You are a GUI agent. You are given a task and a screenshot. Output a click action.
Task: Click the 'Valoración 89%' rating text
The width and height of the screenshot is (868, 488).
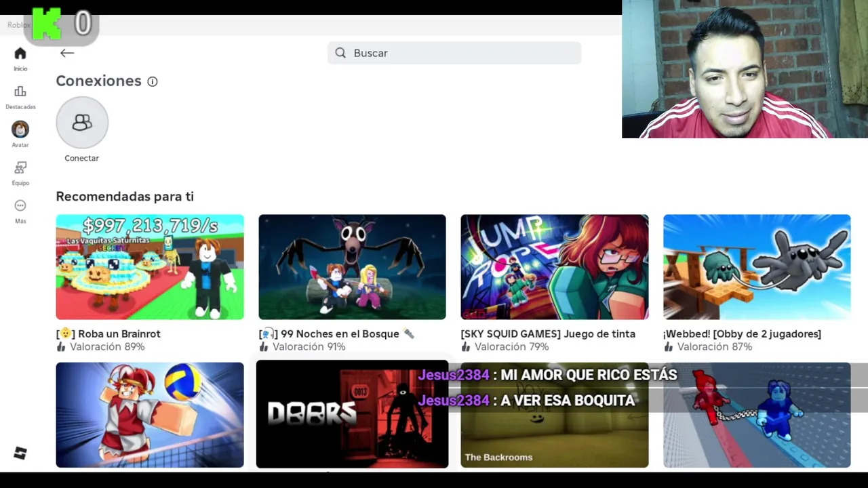tap(107, 346)
